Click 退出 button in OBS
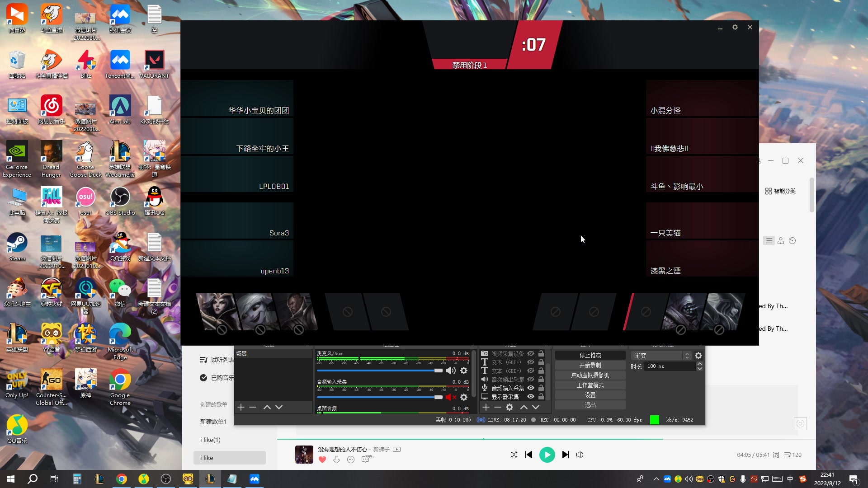The image size is (868, 488). [x=590, y=405]
